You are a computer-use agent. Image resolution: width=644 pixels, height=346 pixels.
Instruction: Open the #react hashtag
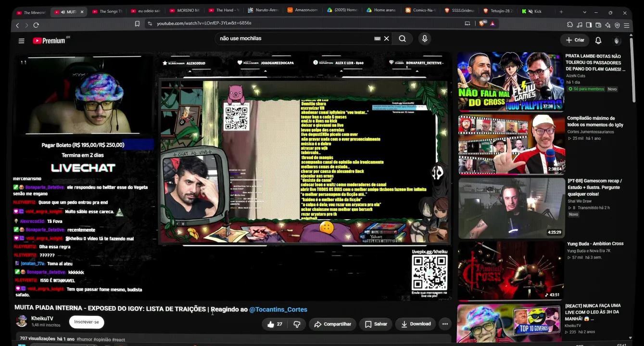118,339
